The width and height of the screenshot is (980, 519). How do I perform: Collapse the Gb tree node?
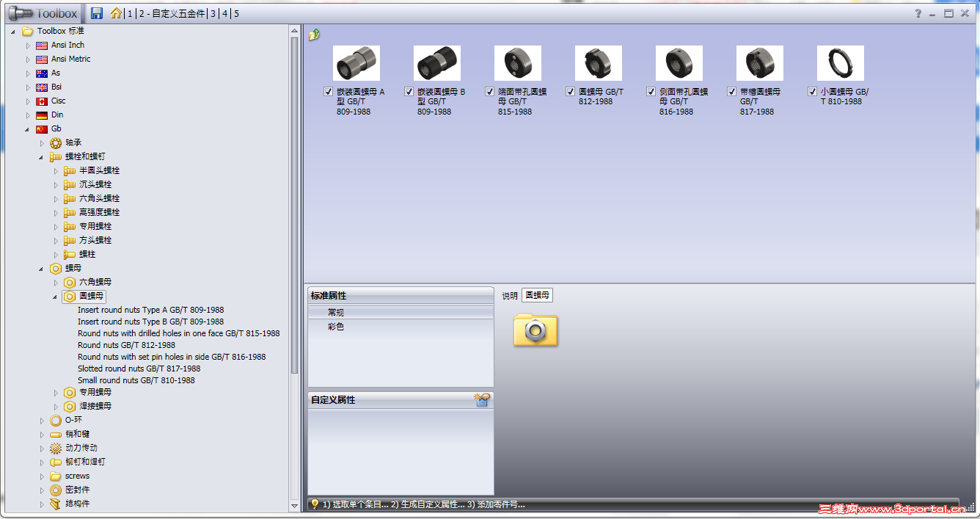28,129
